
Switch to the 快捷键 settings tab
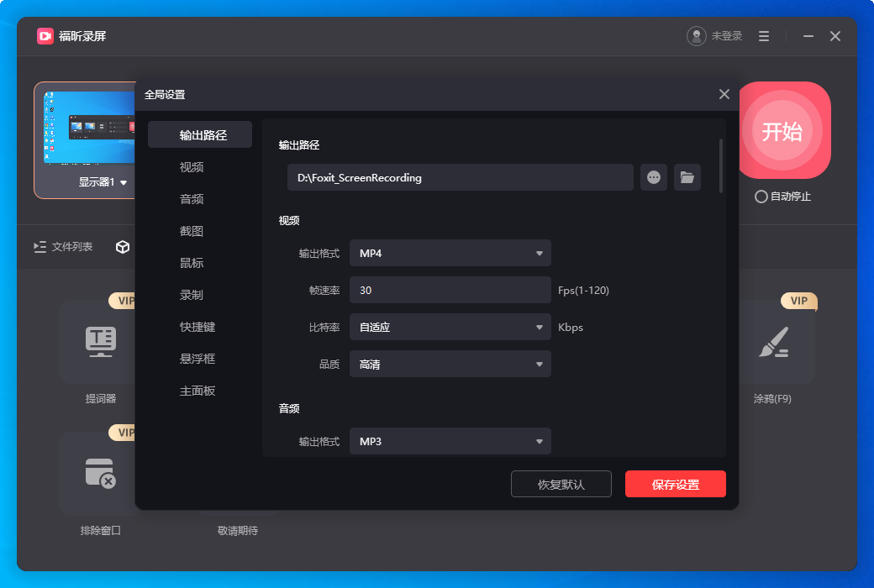tap(199, 327)
